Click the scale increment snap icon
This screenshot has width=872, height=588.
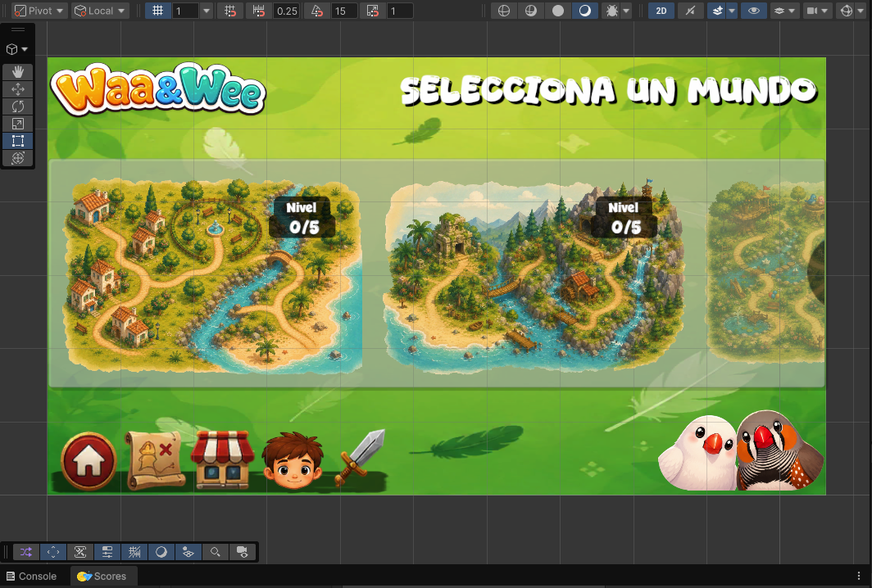click(x=373, y=11)
